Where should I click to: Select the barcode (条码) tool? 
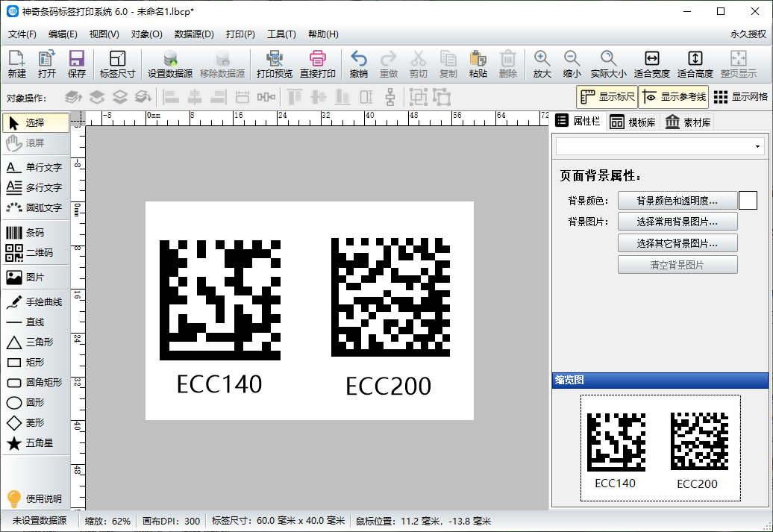click(x=34, y=233)
